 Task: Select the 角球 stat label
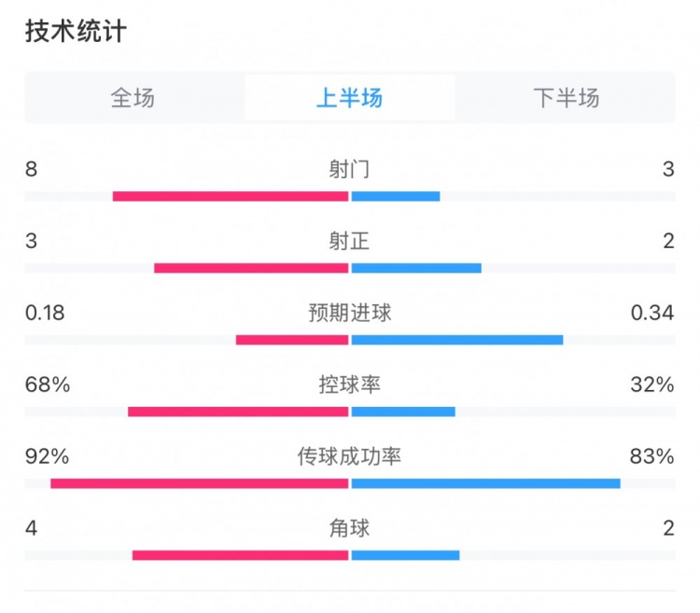click(x=349, y=528)
